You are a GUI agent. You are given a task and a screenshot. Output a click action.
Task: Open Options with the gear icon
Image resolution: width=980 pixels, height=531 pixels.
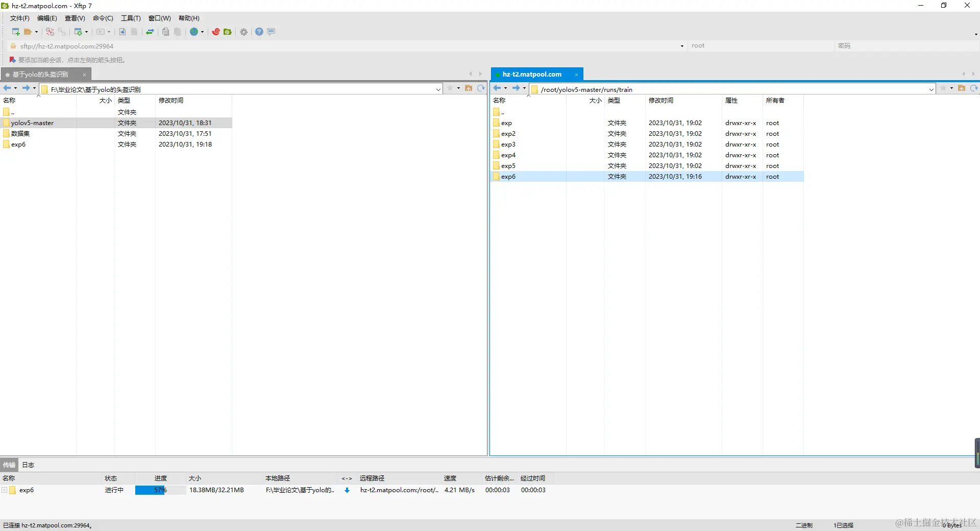[x=244, y=32]
